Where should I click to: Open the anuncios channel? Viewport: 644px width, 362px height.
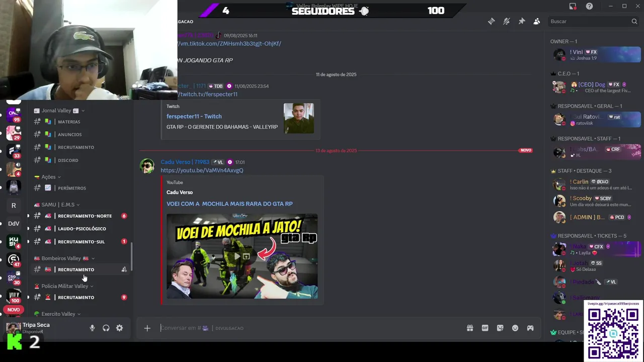pos(80,134)
